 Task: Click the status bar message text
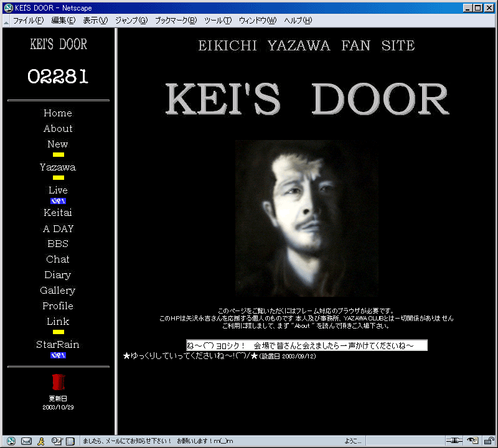pyautogui.click(x=158, y=441)
